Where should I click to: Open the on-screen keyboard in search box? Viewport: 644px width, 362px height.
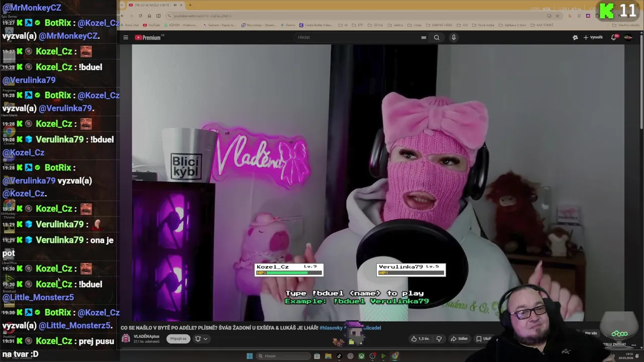(x=424, y=37)
